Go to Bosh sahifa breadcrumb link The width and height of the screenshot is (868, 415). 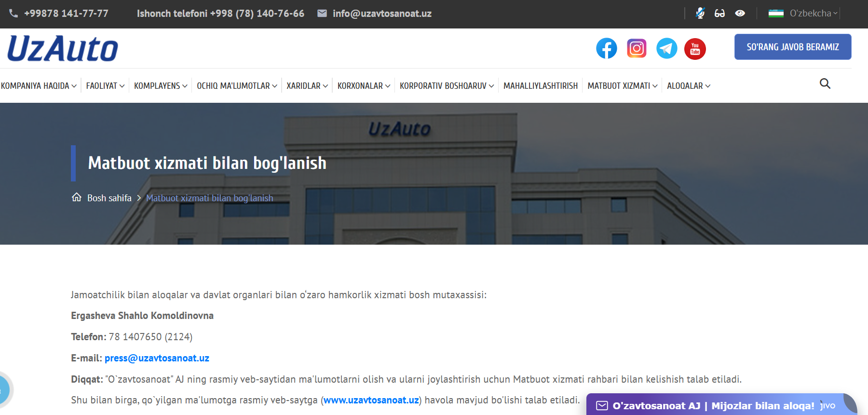coord(109,198)
